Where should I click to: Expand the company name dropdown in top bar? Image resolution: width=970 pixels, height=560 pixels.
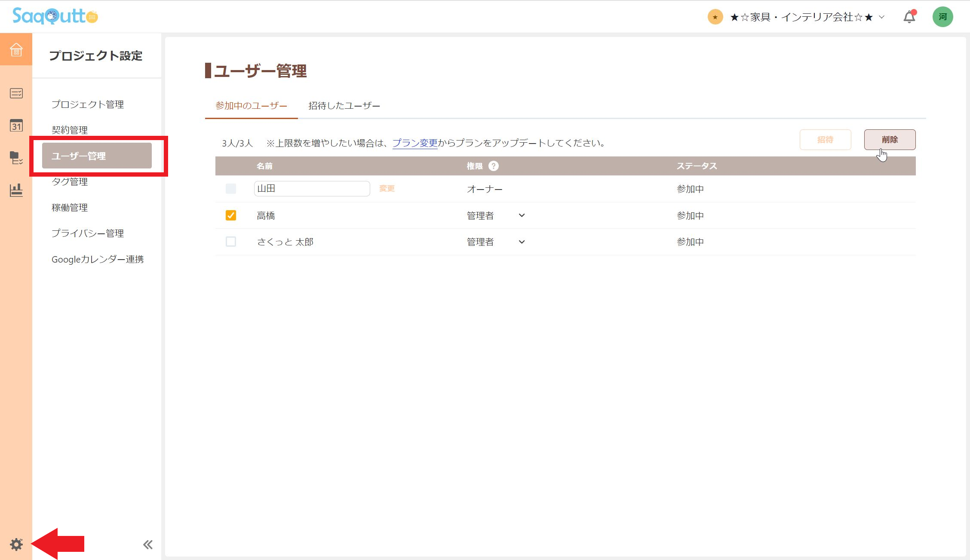881,16
